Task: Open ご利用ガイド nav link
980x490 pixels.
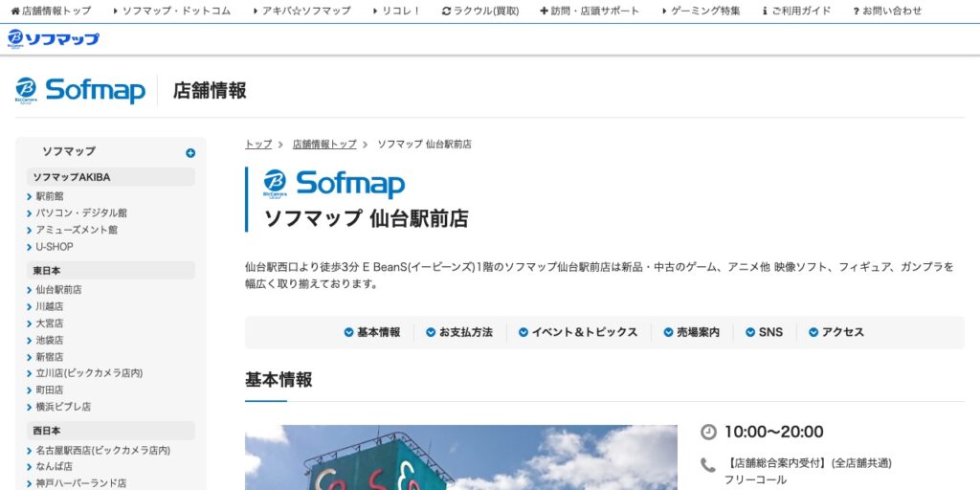Action: pyautogui.click(x=797, y=11)
